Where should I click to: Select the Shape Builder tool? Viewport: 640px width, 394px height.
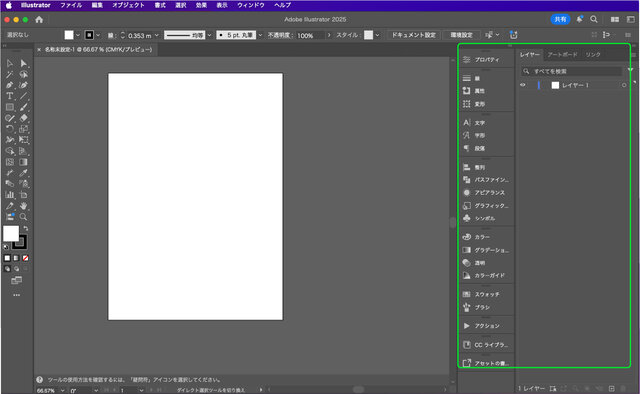[10, 151]
